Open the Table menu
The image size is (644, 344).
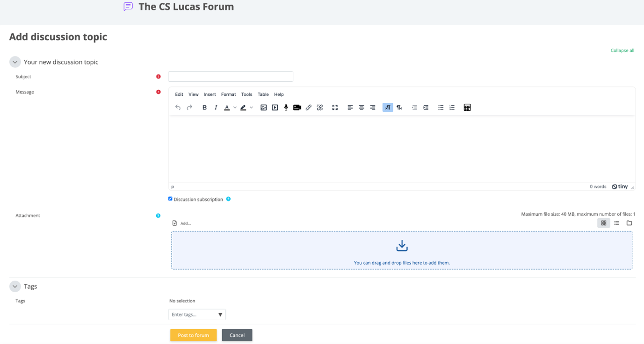[263, 94]
